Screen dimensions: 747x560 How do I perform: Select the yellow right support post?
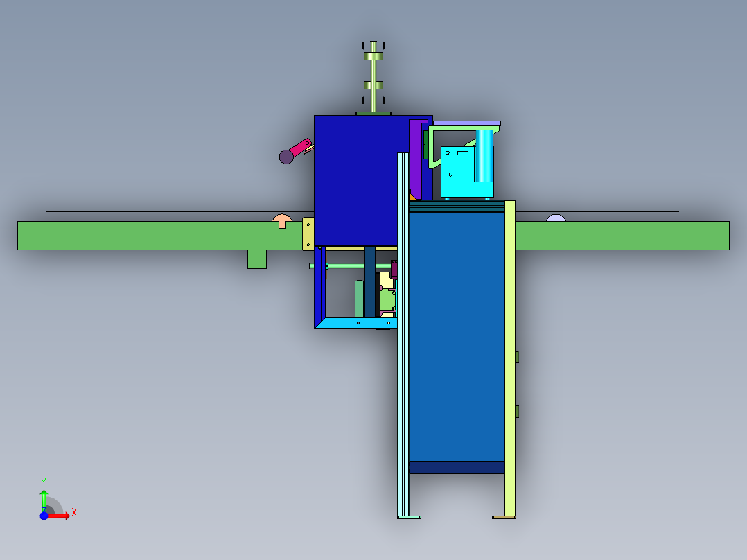tap(510, 358)
